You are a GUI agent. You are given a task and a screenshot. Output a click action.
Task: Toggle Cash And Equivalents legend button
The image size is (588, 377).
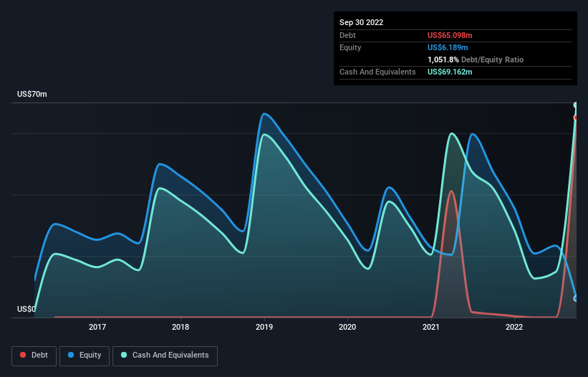point(165,355)
